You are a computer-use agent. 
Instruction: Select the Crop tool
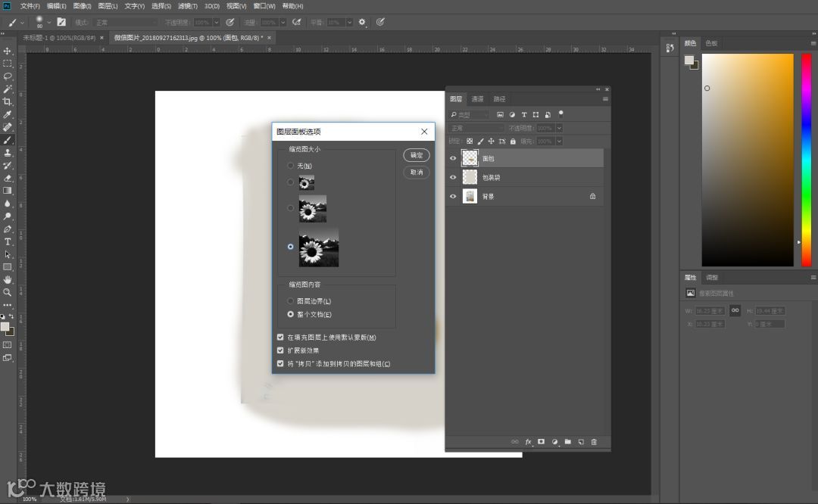coord(8,101)
